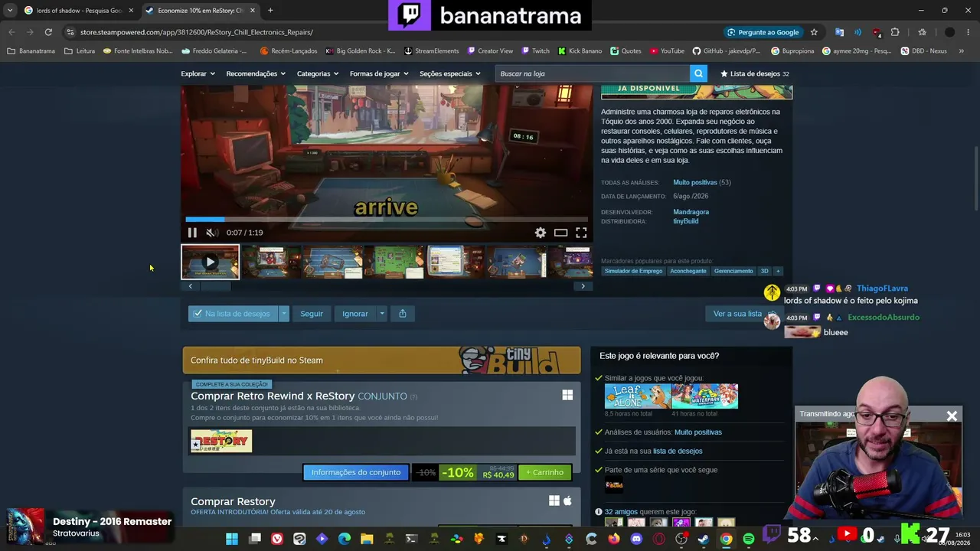The width and height of the screenshot is (980, 551).
Task: Share this game via share icon
Action: click(x=403, y=314)
